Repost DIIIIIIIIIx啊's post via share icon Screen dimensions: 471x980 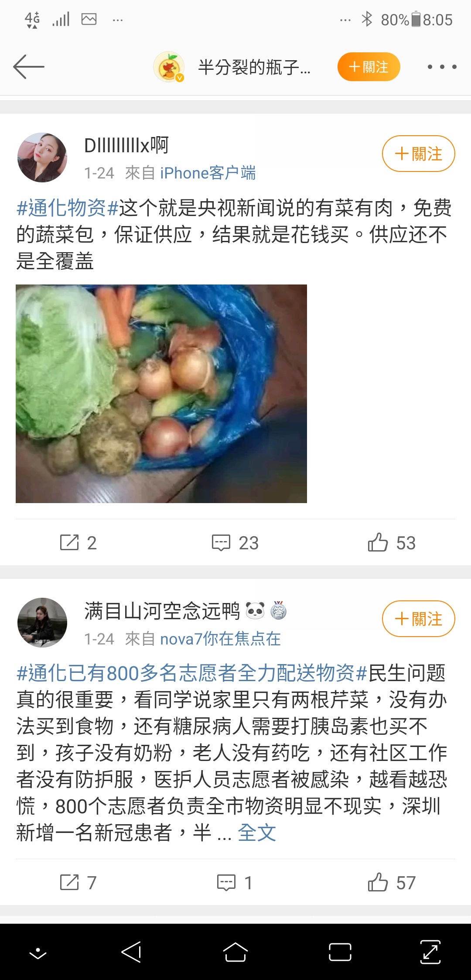[x=78, y=543]
